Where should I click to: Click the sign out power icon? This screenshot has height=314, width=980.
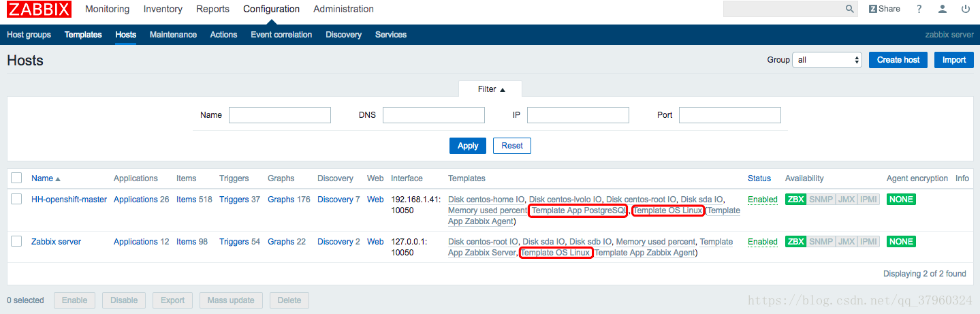pos(966,9)
